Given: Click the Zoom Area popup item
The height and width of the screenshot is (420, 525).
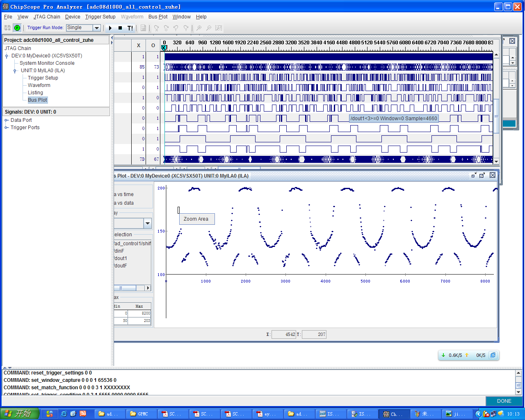Looking at the screenshot, I should click(196, 219).
